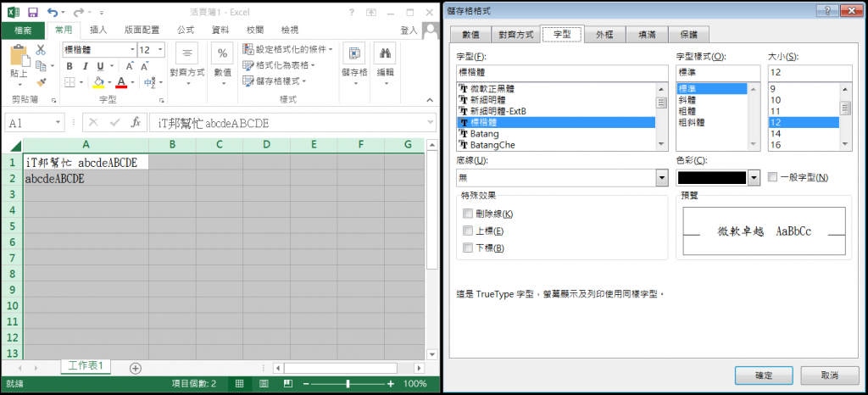Open the File (檔案) tab
Screen dimensions: 868x395
click(x=21, y=31)
